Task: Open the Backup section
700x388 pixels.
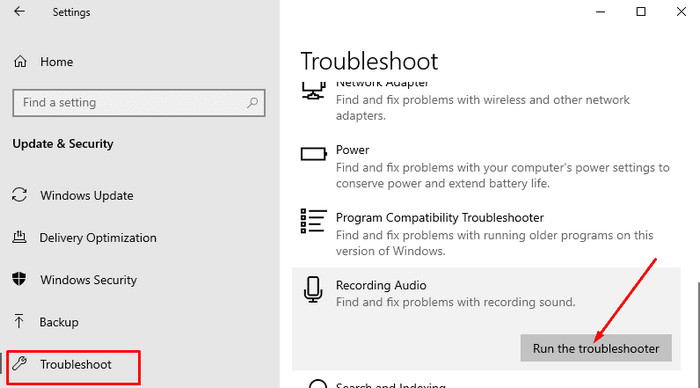Action: [x=59, y=322]
